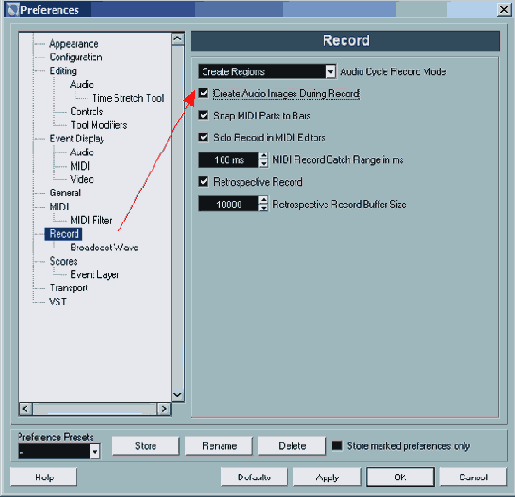Open Controls preferences page

pyautogui.click(x=87, y=111)
